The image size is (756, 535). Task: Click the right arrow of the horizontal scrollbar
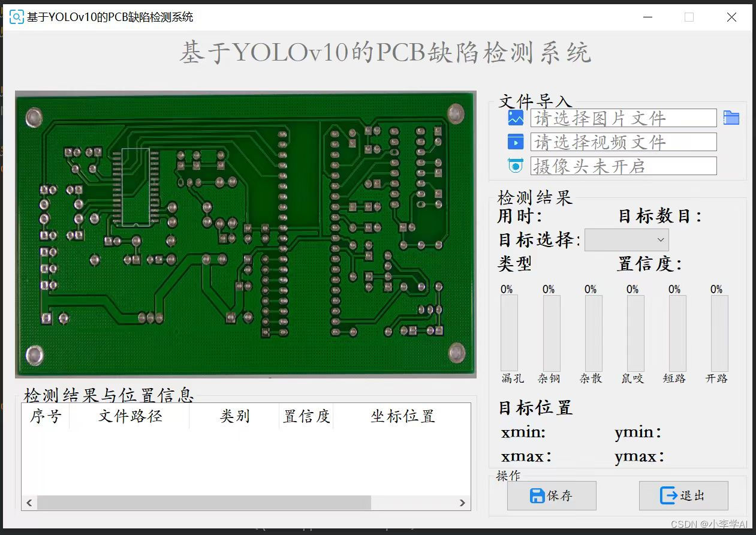(x=462, y=503)
